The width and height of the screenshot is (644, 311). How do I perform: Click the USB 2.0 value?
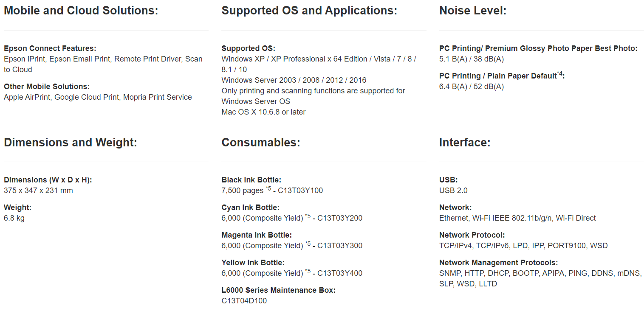453,191
